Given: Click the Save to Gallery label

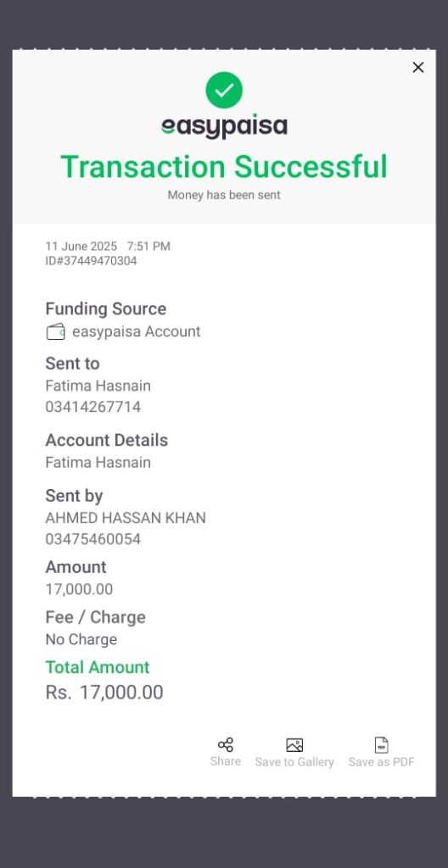Looking at the screenshot, I should pos(294,762).
